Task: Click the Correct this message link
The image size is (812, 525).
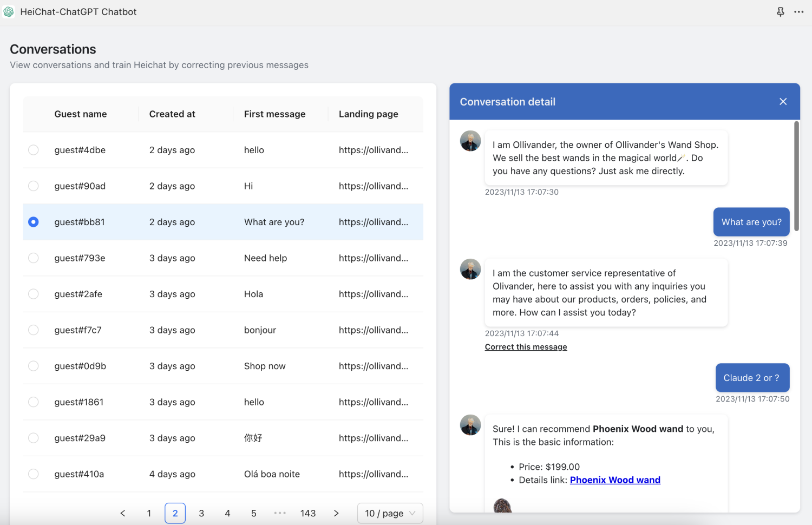Action: click(x=526, y=347)
